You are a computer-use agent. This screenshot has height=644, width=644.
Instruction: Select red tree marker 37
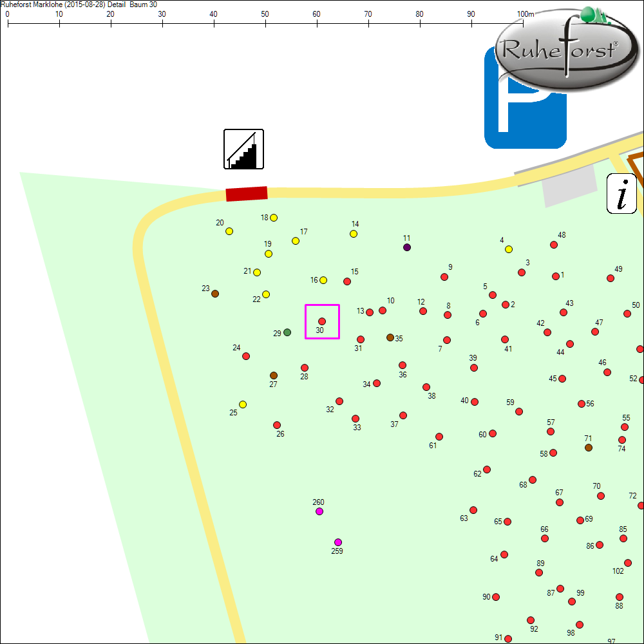click(403, 415)
